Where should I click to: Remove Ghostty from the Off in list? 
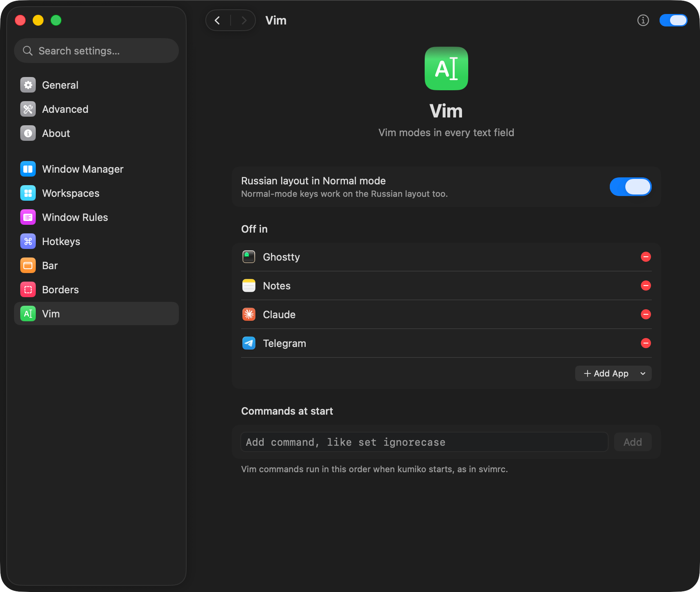[646, 257]
